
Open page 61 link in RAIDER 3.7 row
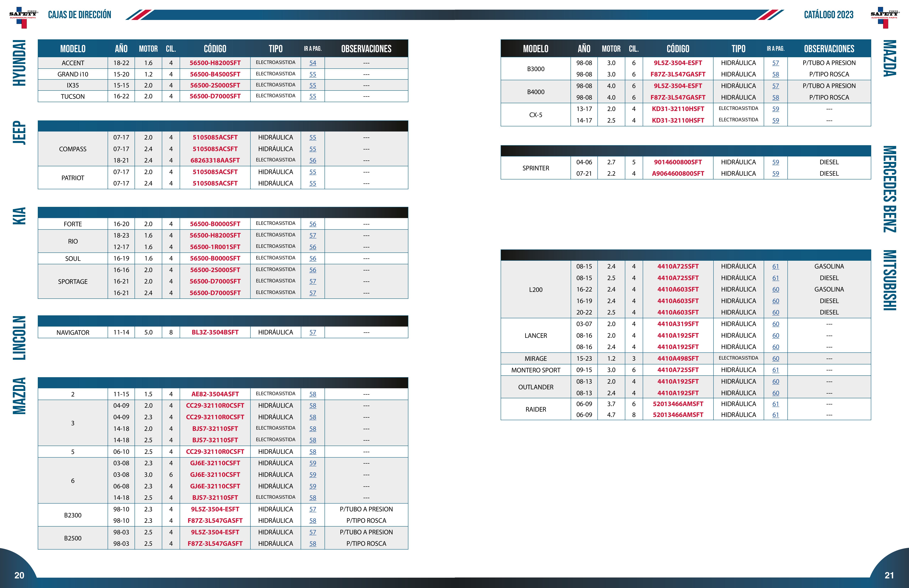tap(776, 404)
